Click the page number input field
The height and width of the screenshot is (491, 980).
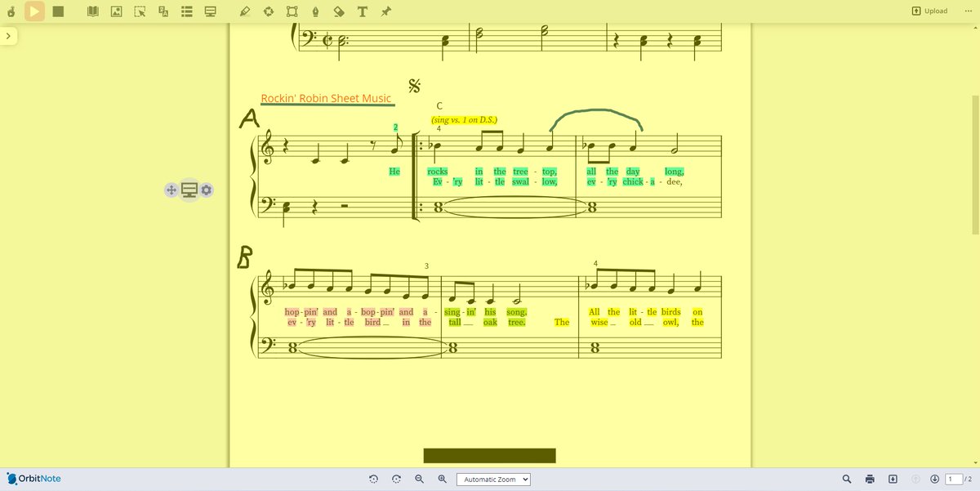pyautogui.click(x=954, y=479)
